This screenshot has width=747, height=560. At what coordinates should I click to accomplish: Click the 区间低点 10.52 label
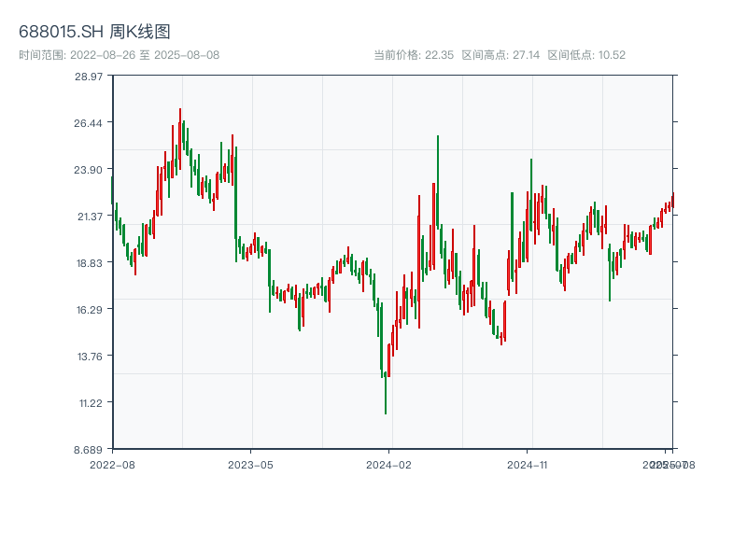[586, 55]
